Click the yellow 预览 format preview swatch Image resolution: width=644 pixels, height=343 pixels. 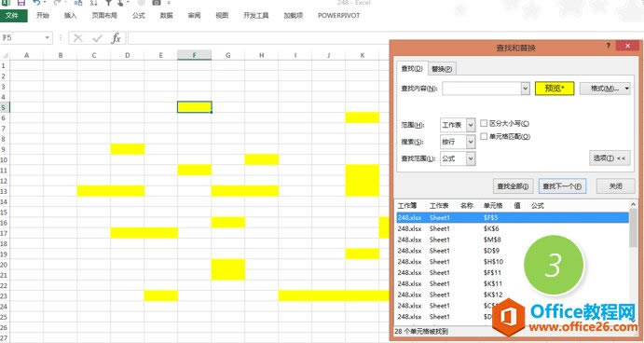point(555,89)
